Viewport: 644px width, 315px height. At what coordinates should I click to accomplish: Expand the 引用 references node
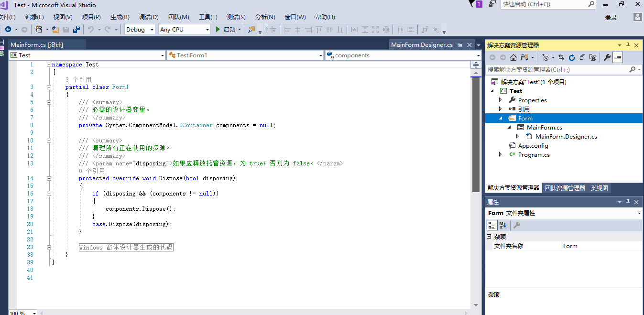click(500, 109)
